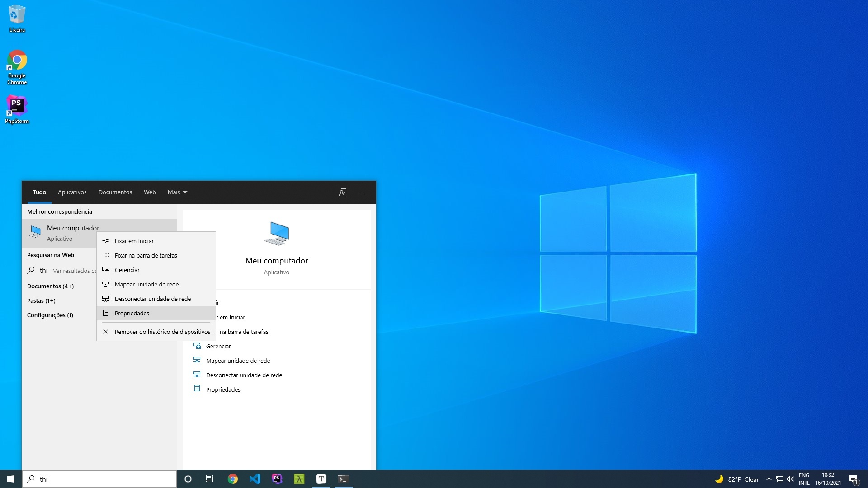Open the three-dots search options menu
868x488 pixels.
point(362,192)
